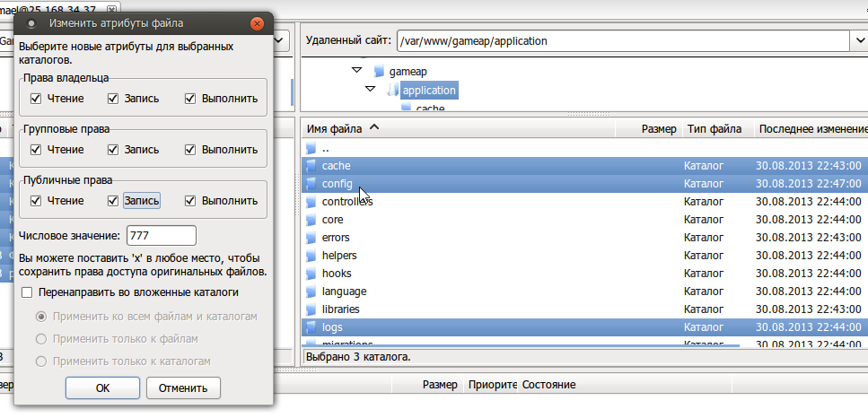Screen dimensions: 868x418
Task: Toggle public Выполнить permission checkbox
Action: 190,201
